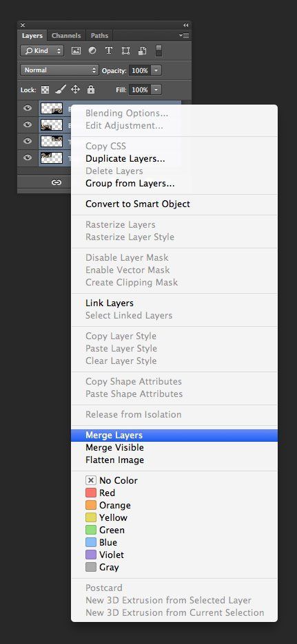Toggle visibility of the second layer
This screenshot has height=644, width=297.
28,125
